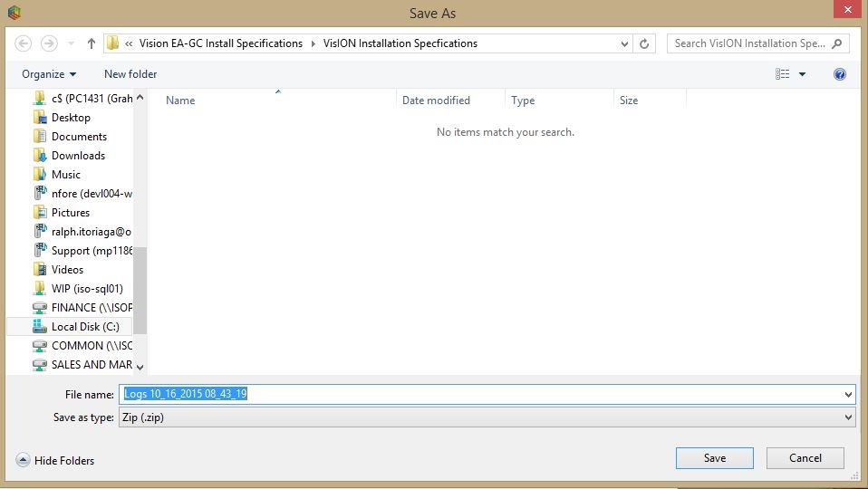Open the Organize dropdown menu
Viewport: 868px width, 489px height.
tap(49, 74)
